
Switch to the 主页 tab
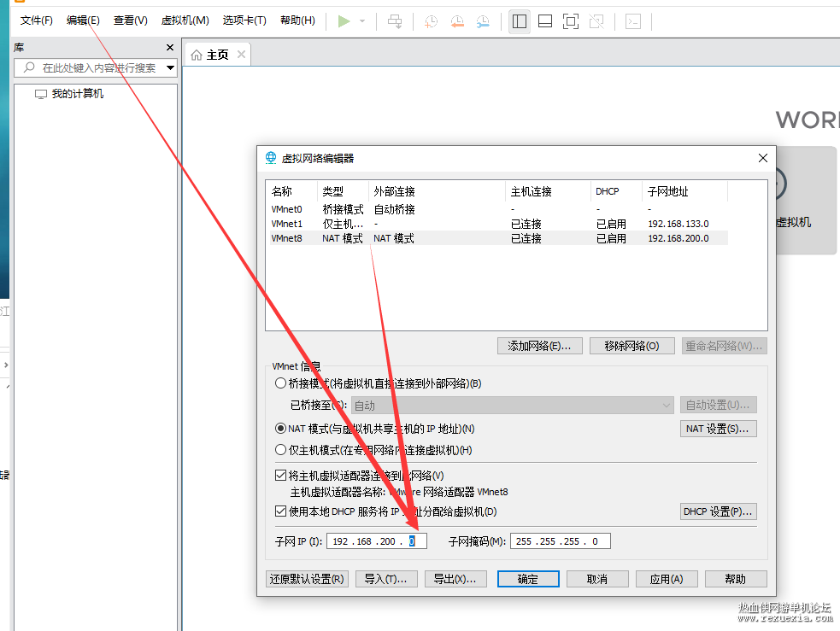tap(217, 56)
